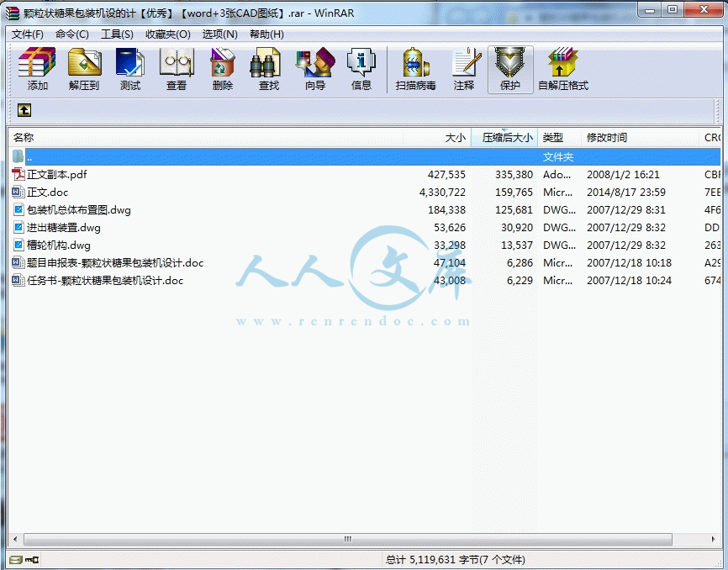Click the horizontal scrollbar left arrow
Screen dimensions: 728x570
[x=15, y=539]
